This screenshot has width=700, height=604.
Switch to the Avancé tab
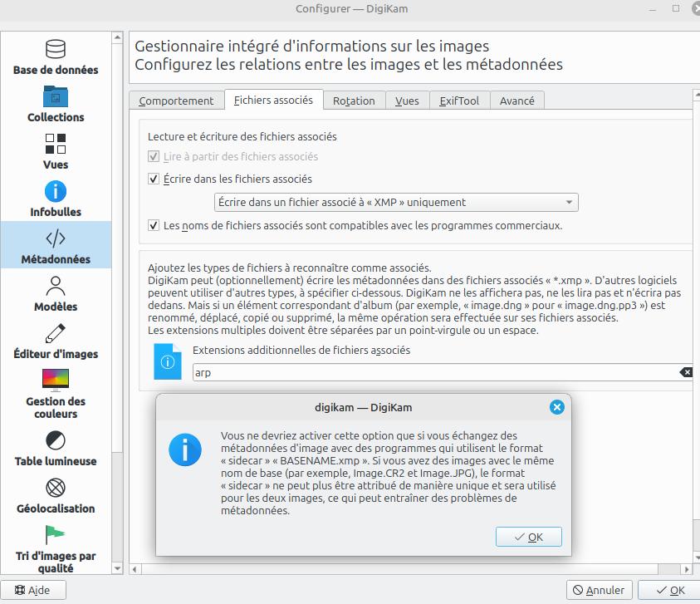pos(517,101)
